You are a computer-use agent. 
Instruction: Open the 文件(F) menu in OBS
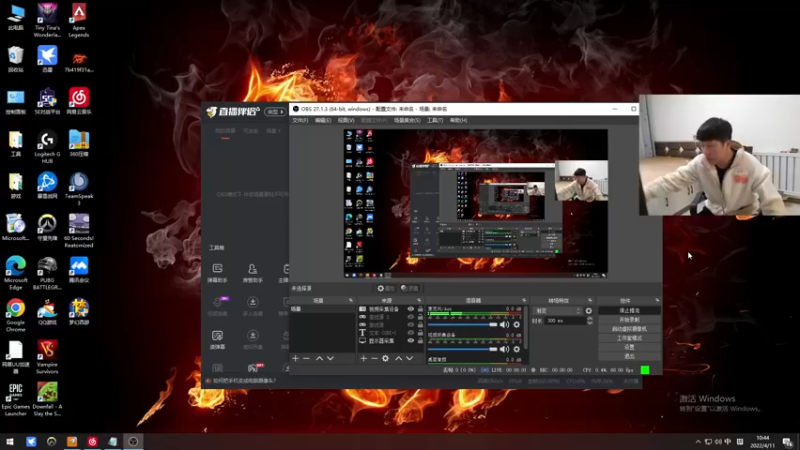(x=300, y=120)
